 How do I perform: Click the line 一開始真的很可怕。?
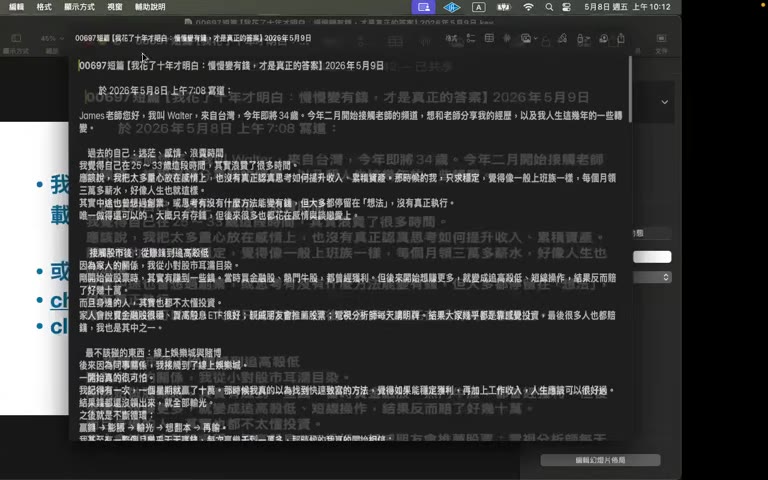coord(117,378)
